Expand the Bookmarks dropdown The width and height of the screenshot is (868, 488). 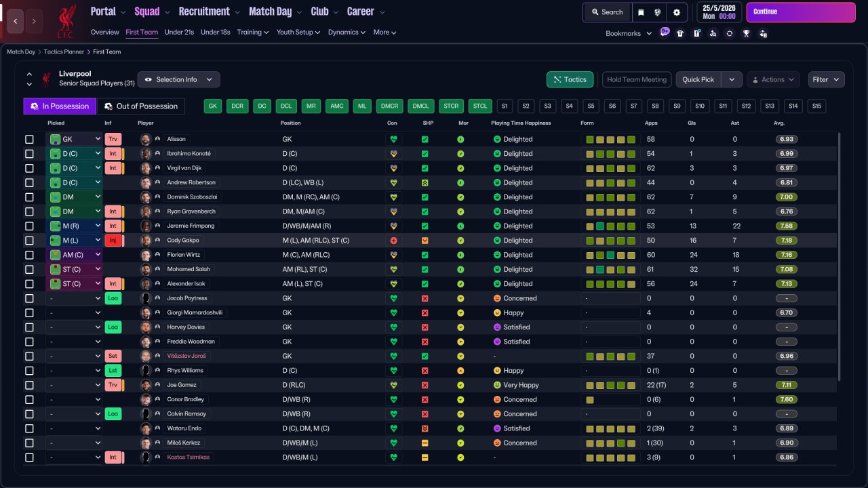(x=629, y=33)
